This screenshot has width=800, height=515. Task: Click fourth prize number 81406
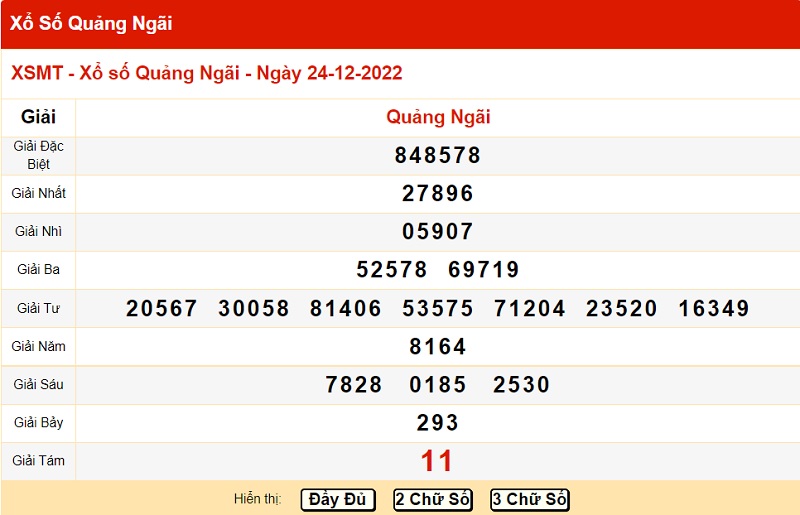point(345,308)
